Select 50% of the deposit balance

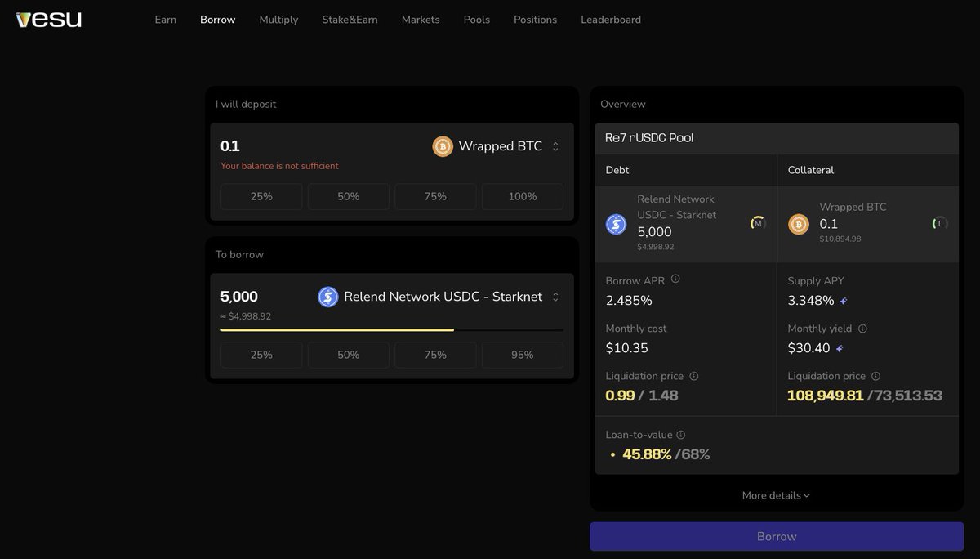(349, 196)
